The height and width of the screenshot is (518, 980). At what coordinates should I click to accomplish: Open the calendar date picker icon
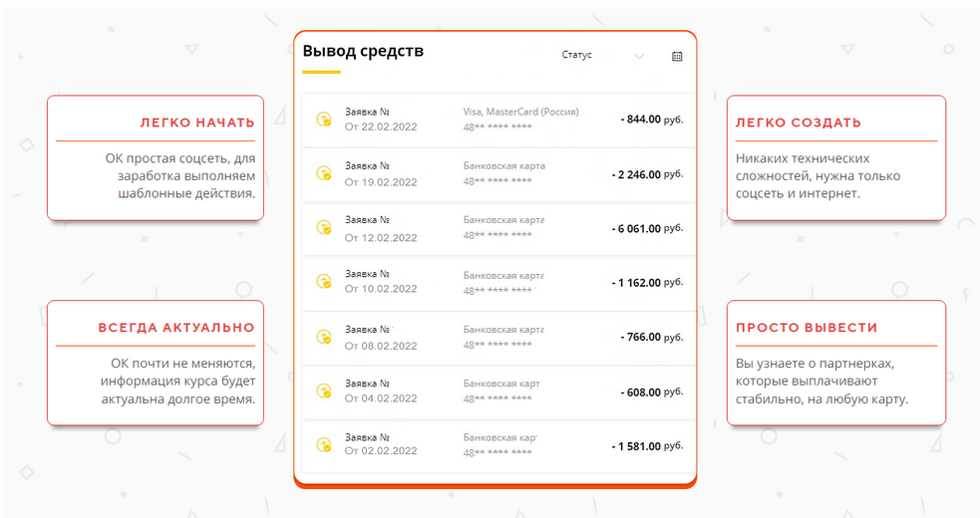click(x=677, y=56)
